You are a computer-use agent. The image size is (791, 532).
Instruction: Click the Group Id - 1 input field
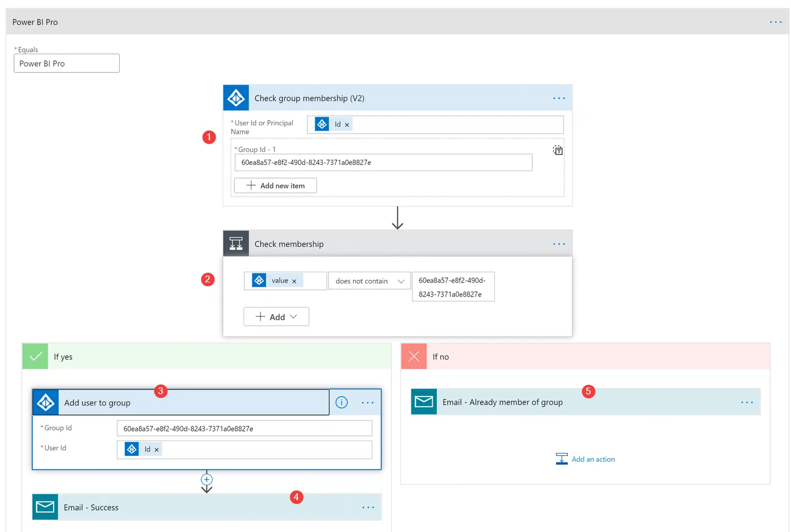point(384,163)
